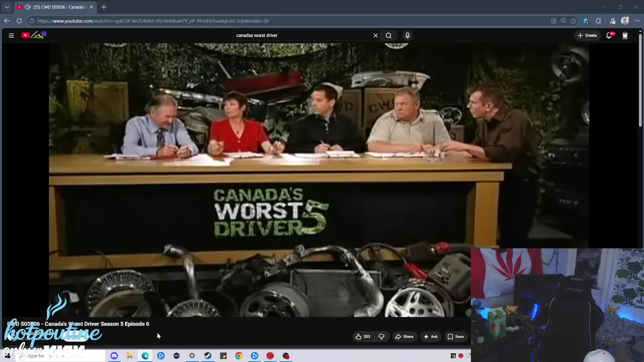Mute the tab via speaker icon

tap(27, 7)
